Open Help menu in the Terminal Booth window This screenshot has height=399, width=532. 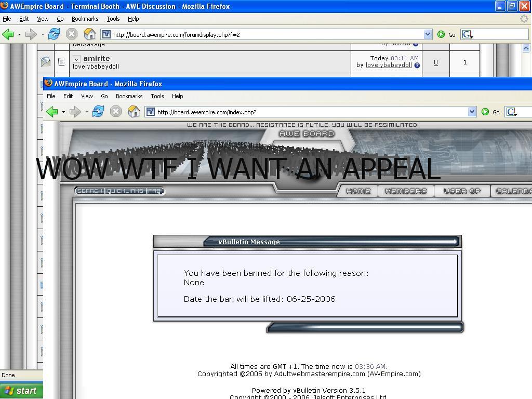[x=134, y=19]
